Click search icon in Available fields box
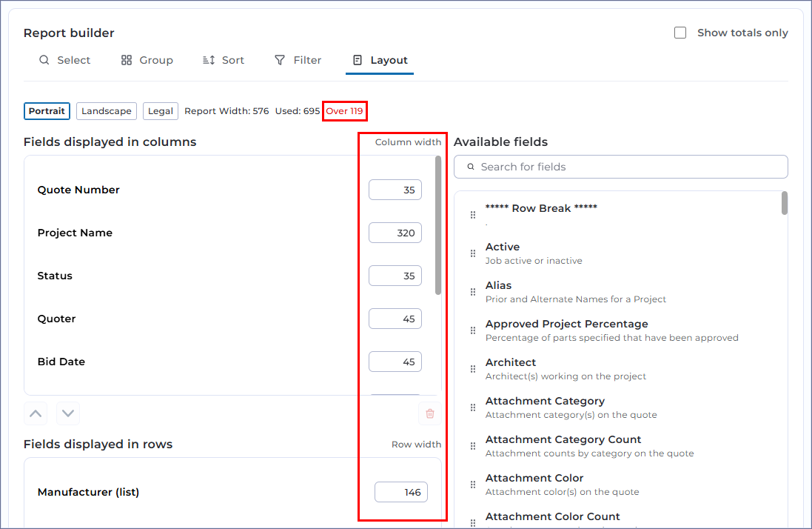This screenshot has width=812, height=529. point(471,167)
